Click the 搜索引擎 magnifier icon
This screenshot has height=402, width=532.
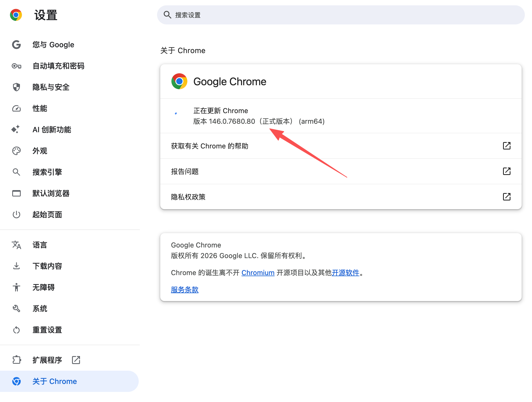[x=16, y=172]
